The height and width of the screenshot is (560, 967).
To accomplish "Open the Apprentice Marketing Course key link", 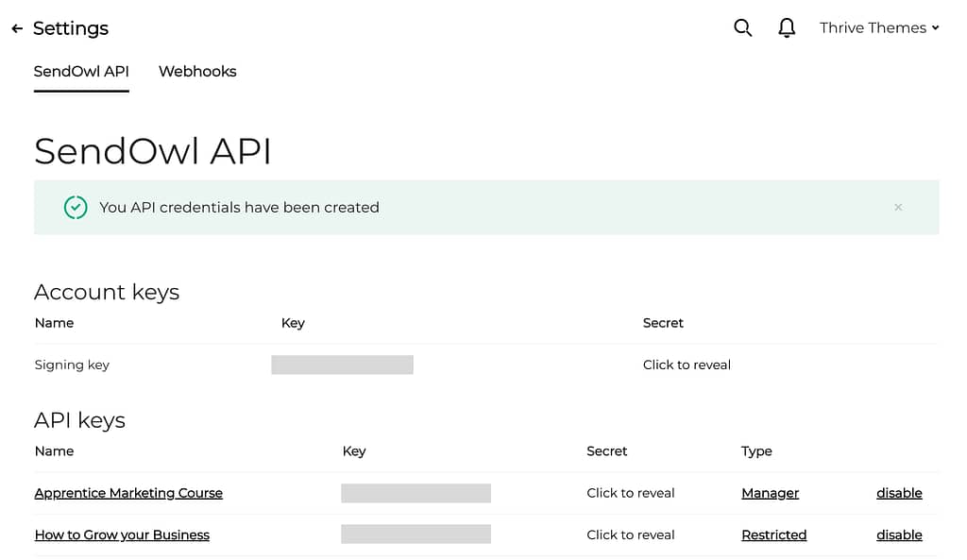I will coord(128,493).
